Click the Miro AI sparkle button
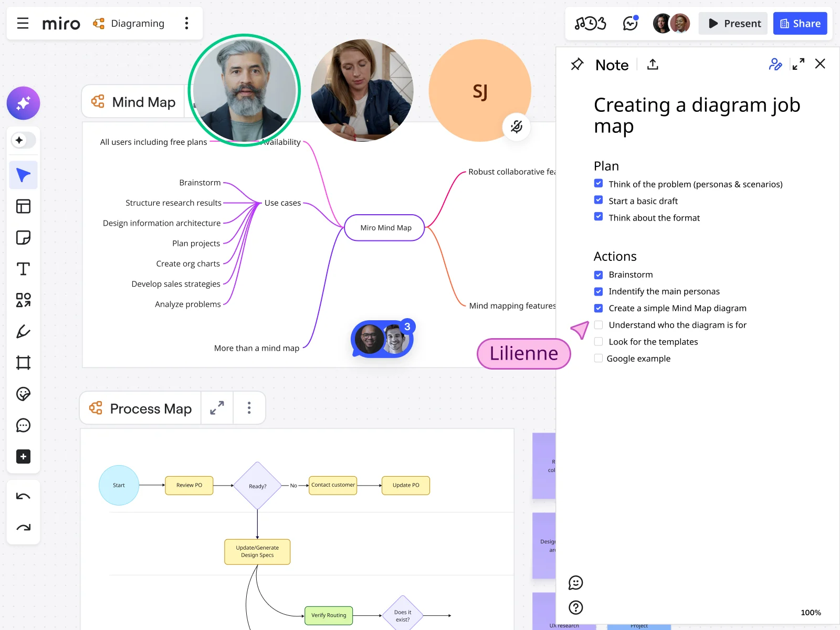840x630 pixels. [23, 103]
